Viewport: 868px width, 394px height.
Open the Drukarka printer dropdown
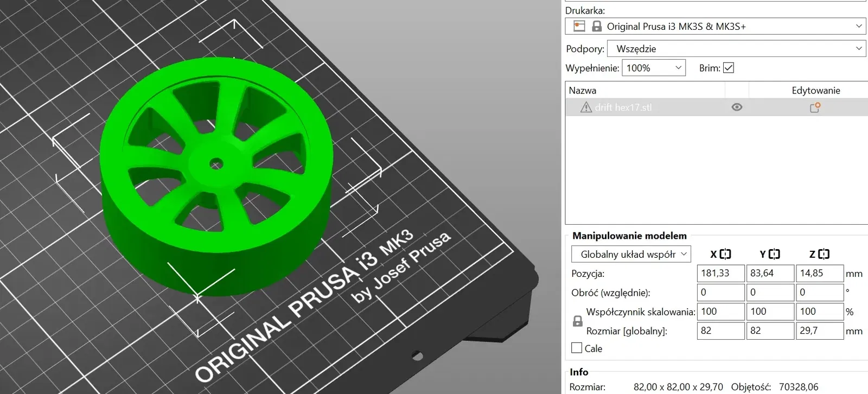(x=716, y=26)
